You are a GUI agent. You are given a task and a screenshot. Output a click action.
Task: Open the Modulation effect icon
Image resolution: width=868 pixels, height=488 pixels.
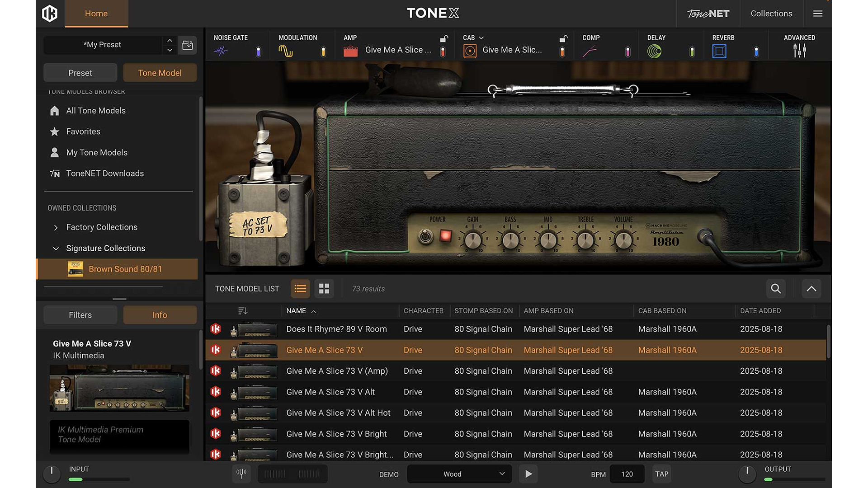tap(286, 51)
